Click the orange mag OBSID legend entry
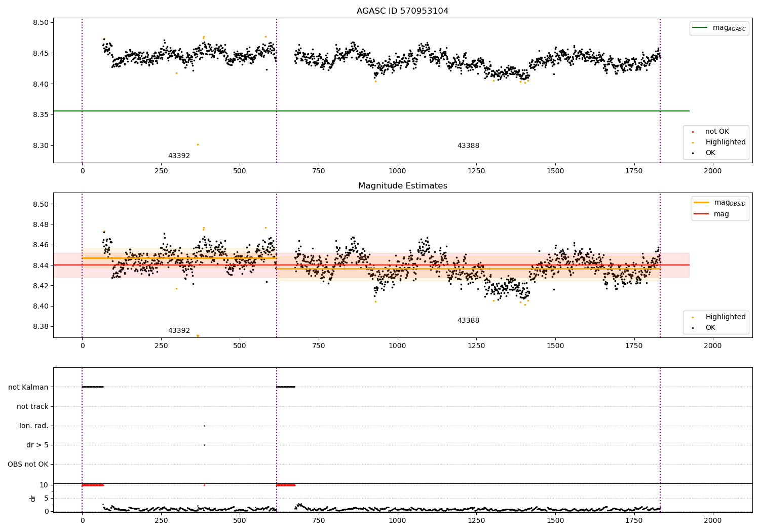Screen dimensions: 760x532 coord(719,203)
